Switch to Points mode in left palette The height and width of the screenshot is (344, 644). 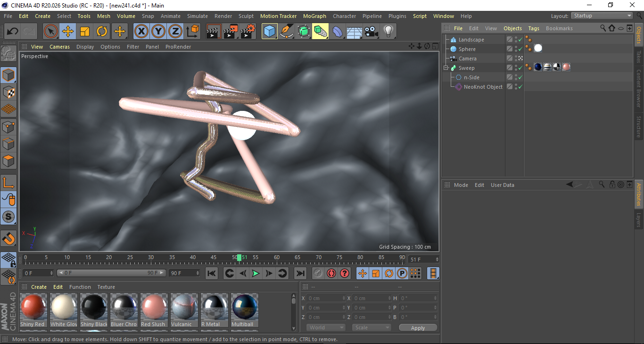pos(8,126)
